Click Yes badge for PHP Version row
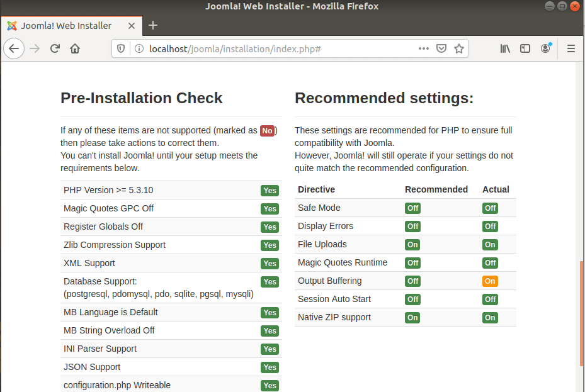585x392 pixels. tap(270, 191)
